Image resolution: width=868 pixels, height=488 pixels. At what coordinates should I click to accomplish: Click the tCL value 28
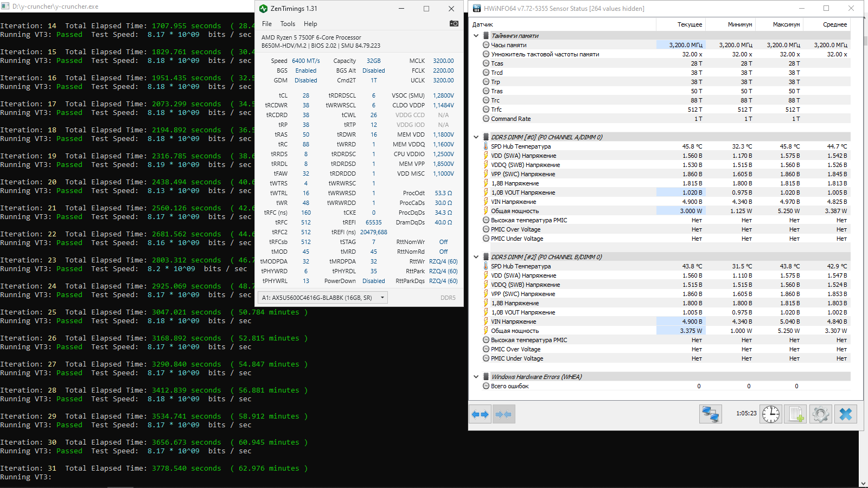click(x=306, y=95)
